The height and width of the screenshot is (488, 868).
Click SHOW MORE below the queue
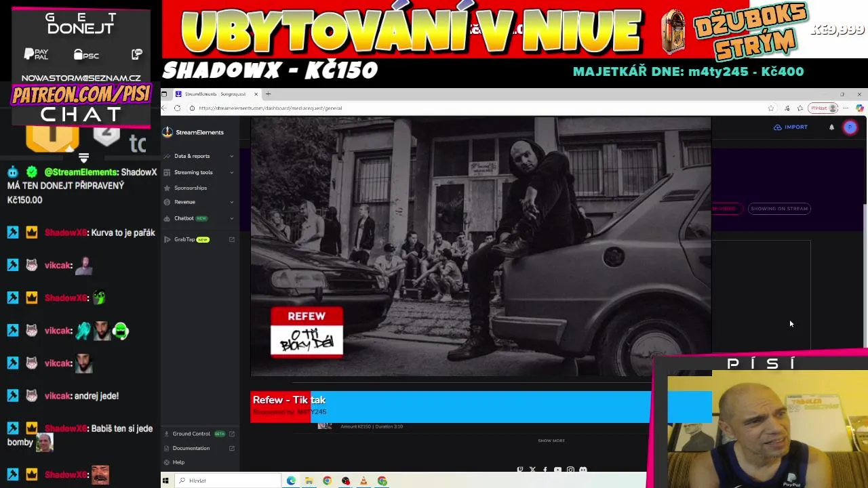click(551, 441)
